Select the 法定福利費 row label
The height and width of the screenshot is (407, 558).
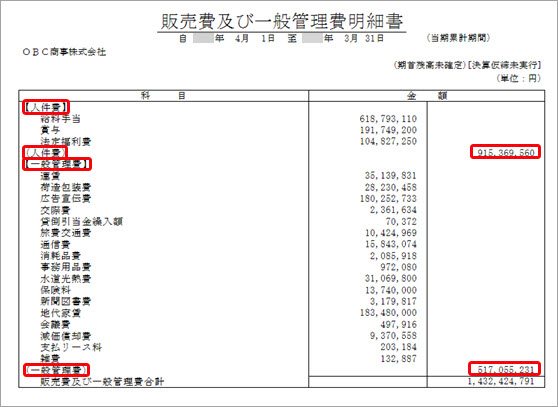point(65,141)
